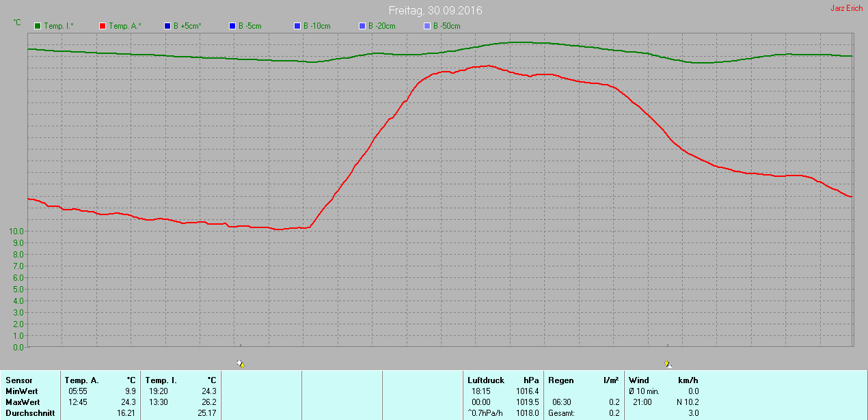
Task: Select the B -50cm legend square
Action: point(427,26)
